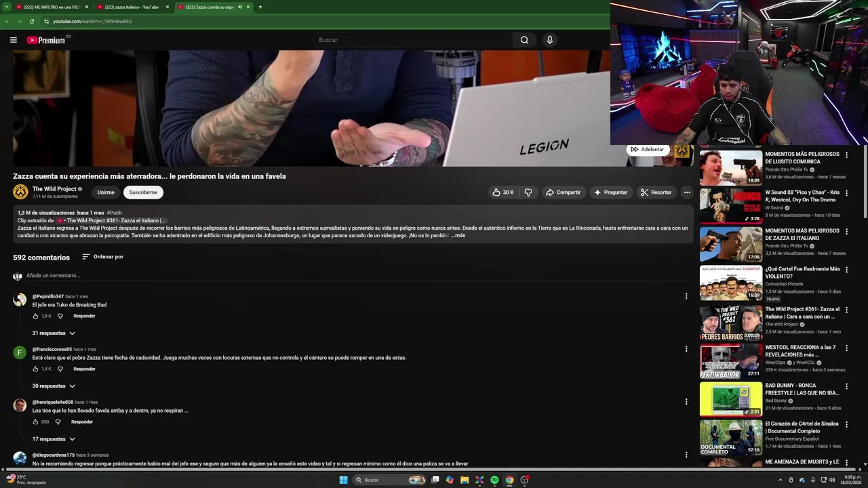Open more actions ellipsis beside Recortar

pos(687,192)
